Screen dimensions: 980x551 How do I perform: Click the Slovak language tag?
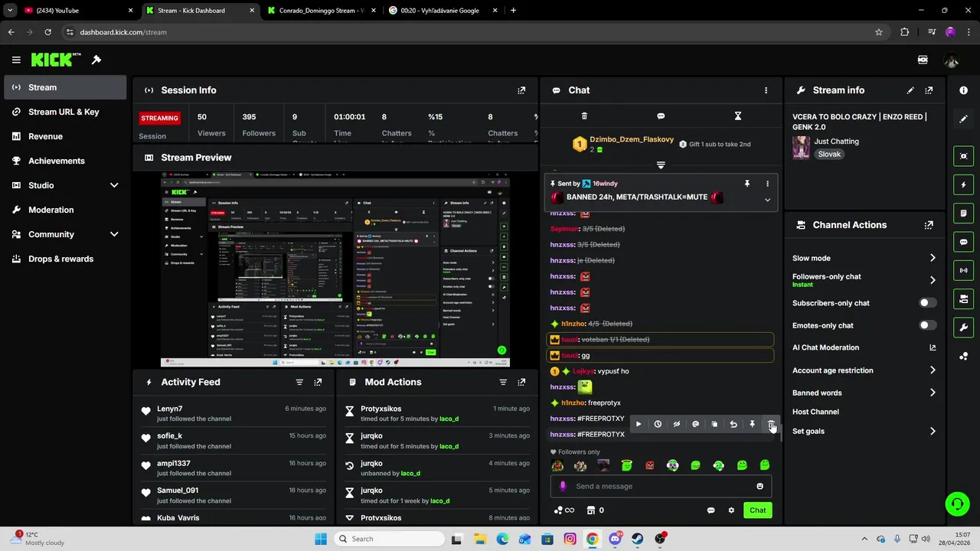click(x=829, y=154)
